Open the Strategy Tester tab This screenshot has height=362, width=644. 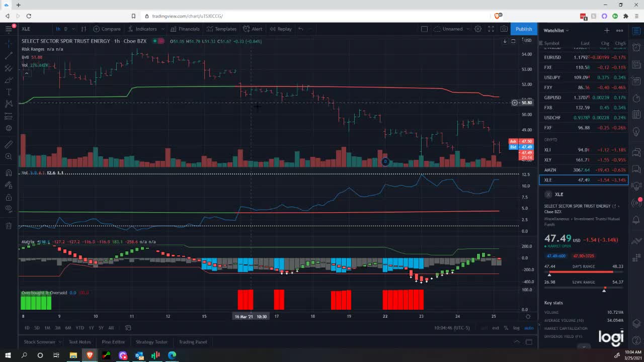pyautogui.click(x=151, y=342)
